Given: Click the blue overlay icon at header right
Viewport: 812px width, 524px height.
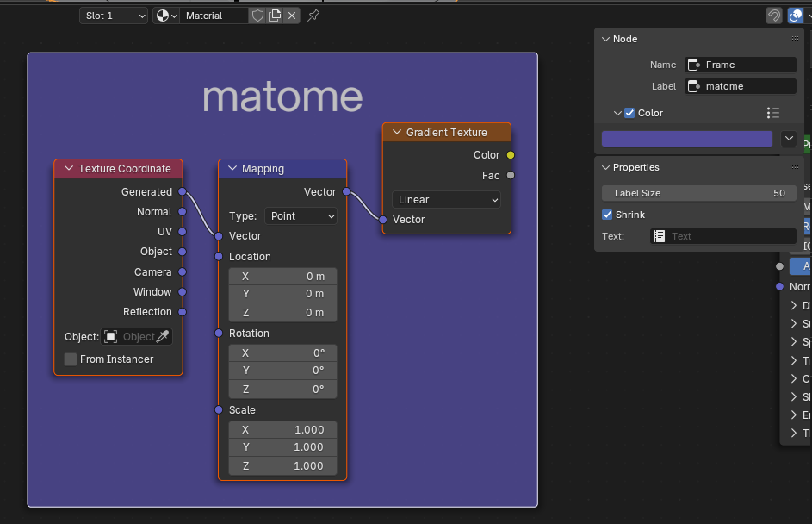Looking at the screenshot, I should [x=796, y=16].
